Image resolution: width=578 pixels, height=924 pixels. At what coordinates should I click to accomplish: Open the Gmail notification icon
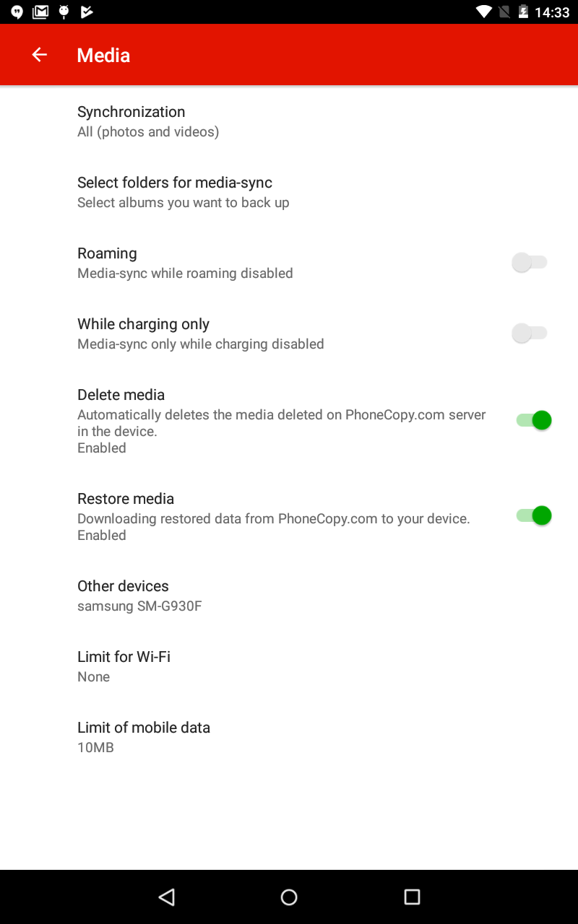point(40,12)
